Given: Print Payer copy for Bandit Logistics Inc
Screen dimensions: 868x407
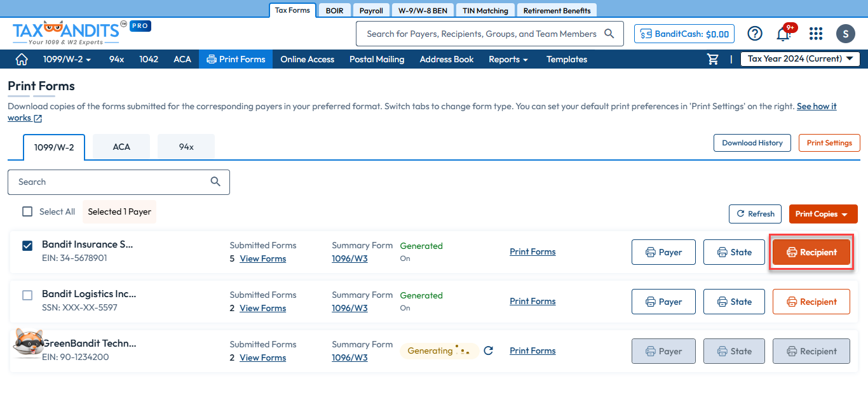Looking at the screenshot, I should (x=663, y=302).
